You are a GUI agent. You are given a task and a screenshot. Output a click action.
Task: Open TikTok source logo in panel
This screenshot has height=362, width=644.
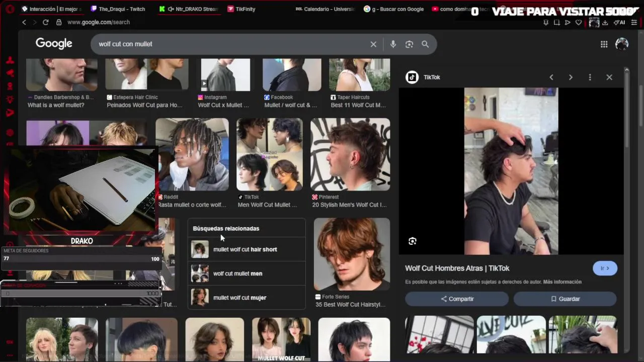click(412, 77)
